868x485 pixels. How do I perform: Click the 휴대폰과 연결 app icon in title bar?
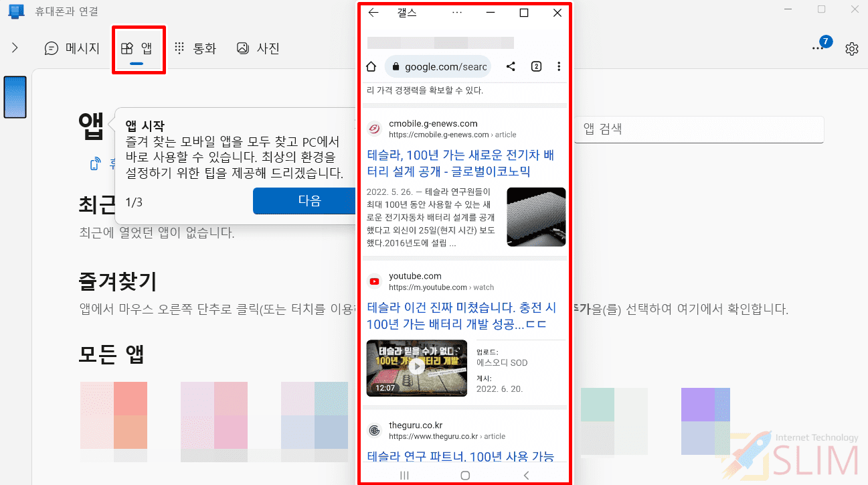pos(15,11)
